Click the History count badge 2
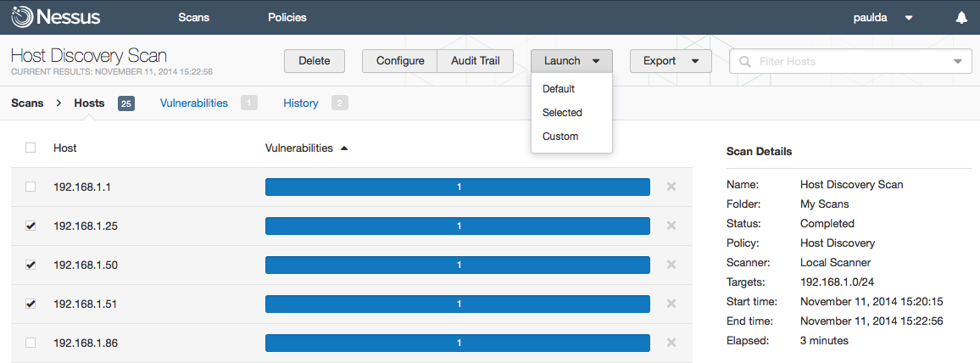The width and height of the screenshot is (980, 363). coord(340,103)
